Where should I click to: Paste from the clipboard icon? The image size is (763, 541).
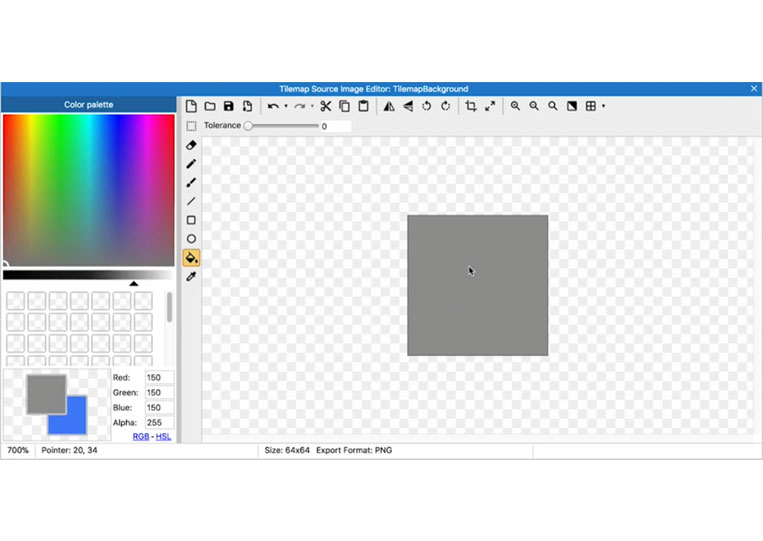pos(363,106)
